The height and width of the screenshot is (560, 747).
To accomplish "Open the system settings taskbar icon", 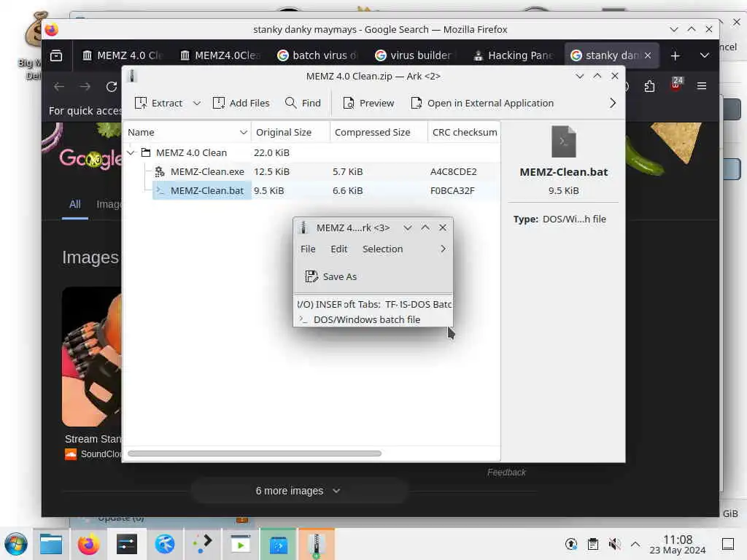I will coord(126,544).
